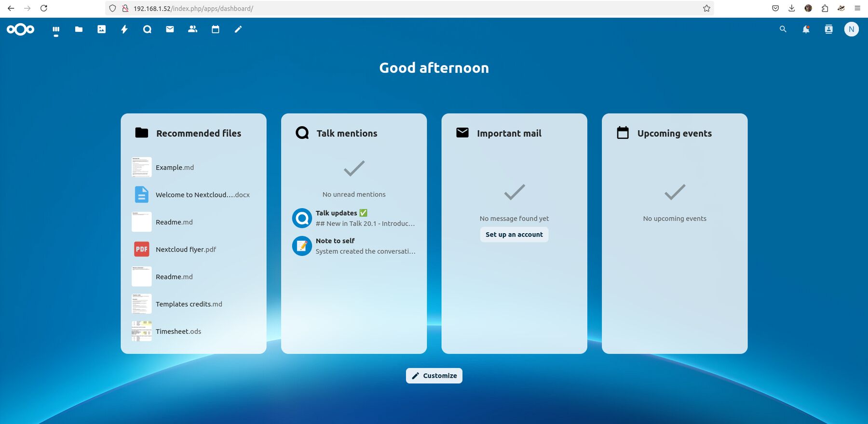The width and height of the screenshot is (868, 424).
Task: Open browser downloads panel
Action: pos(792,8)
